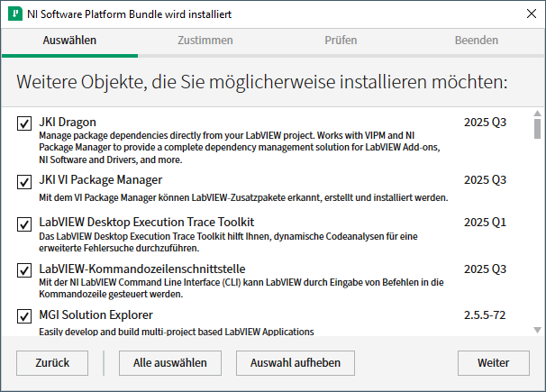The image size is (546, 392).
Task: Go to the Prüfen step tab
Action: 341,41
